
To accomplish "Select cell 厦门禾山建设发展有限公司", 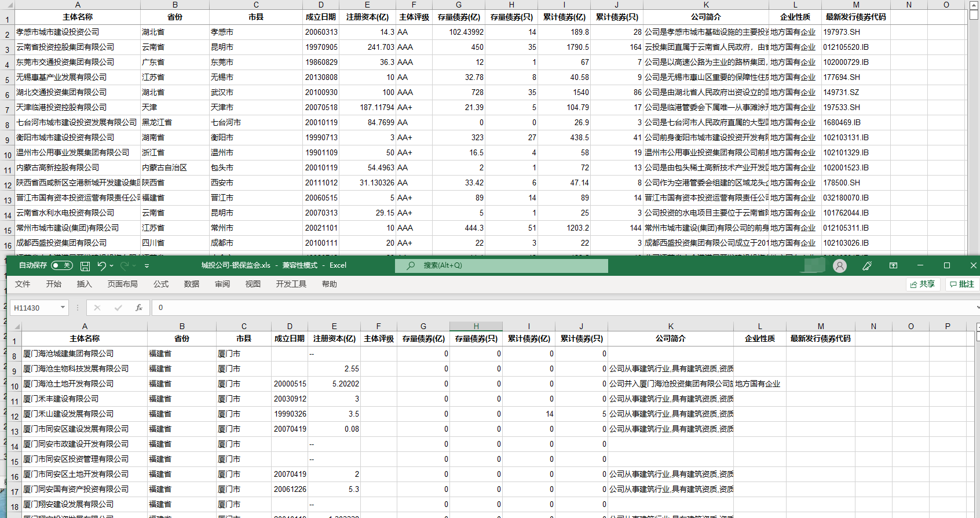I will [85, 414].
